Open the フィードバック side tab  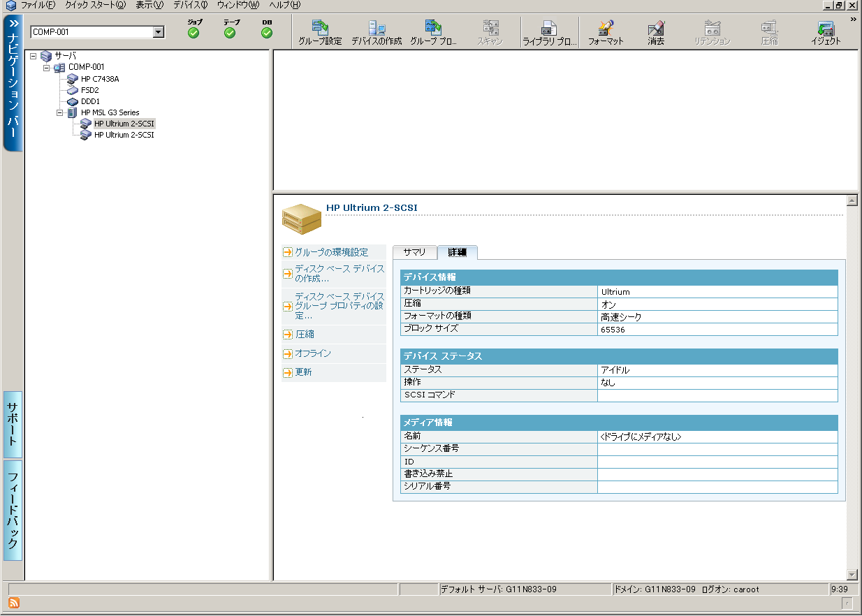tap(13, 511)
